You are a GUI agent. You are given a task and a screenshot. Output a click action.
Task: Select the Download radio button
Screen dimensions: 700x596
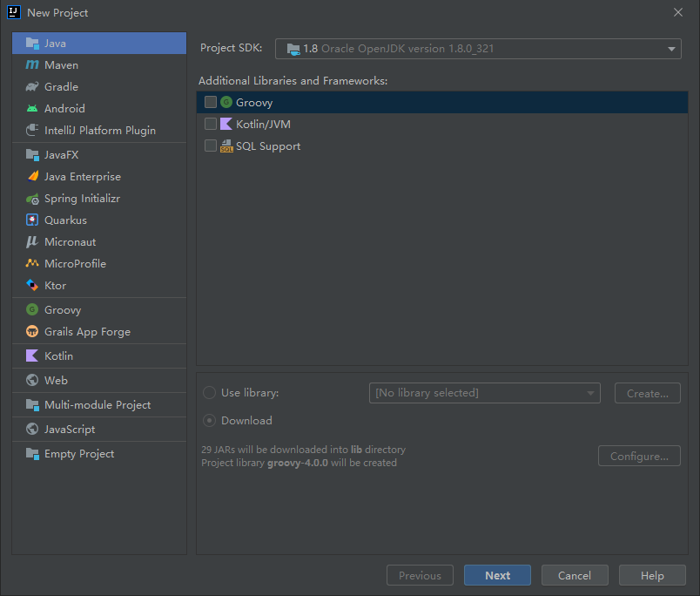209,420
